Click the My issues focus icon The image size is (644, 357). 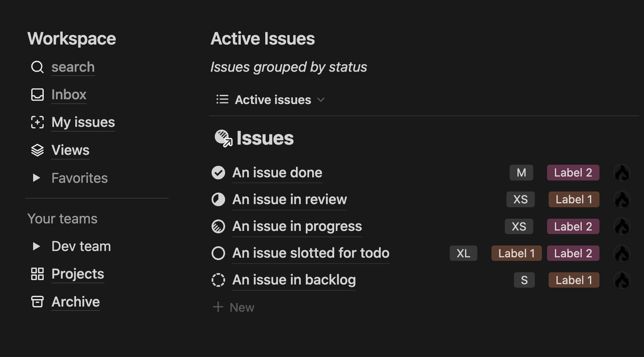(x=37, y=122)
